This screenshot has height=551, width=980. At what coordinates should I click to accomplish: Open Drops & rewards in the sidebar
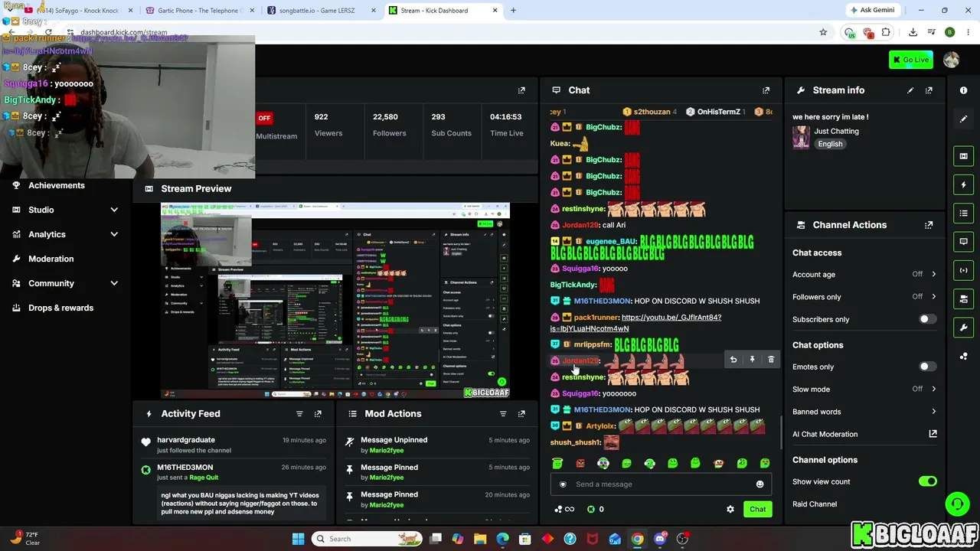point(60,308)
